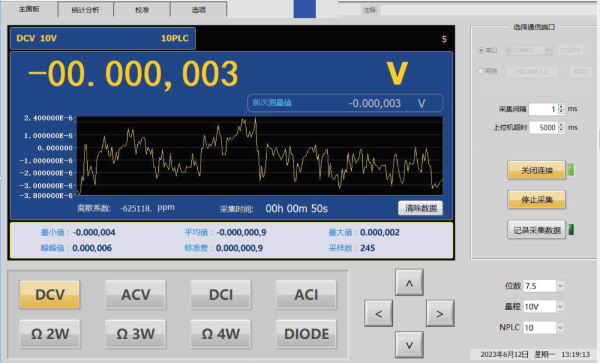Click the 停止采集 stop acquisition button
The height and width of the screenshot is (363, 600).
point(536,199)
